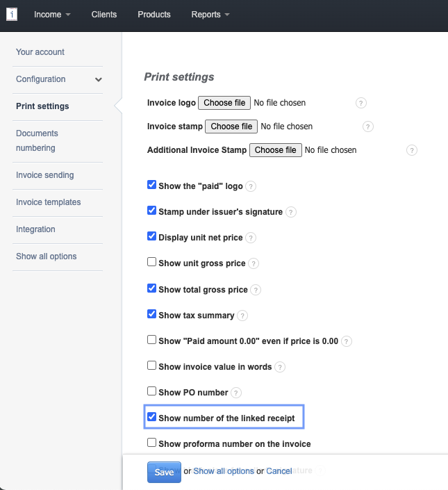Open help for Stamp under issuer's signature
448x490 pixels.
tap(291, 212)
